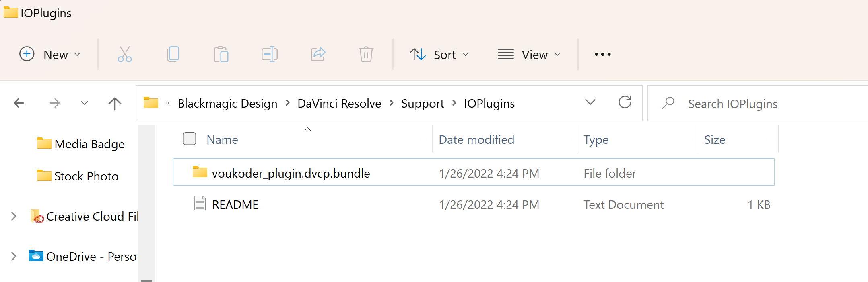Click the Cut scissors icon
868x282 pixels.
click(x=125, y=54)
